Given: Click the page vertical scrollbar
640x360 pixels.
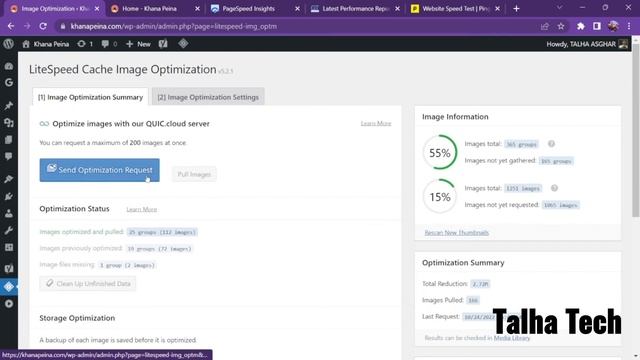Looking at the screenshot, I should pos(636,131).
